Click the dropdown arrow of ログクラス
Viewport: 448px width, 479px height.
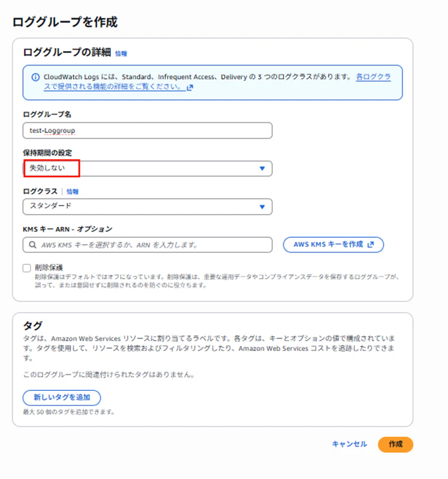(262, 207)
